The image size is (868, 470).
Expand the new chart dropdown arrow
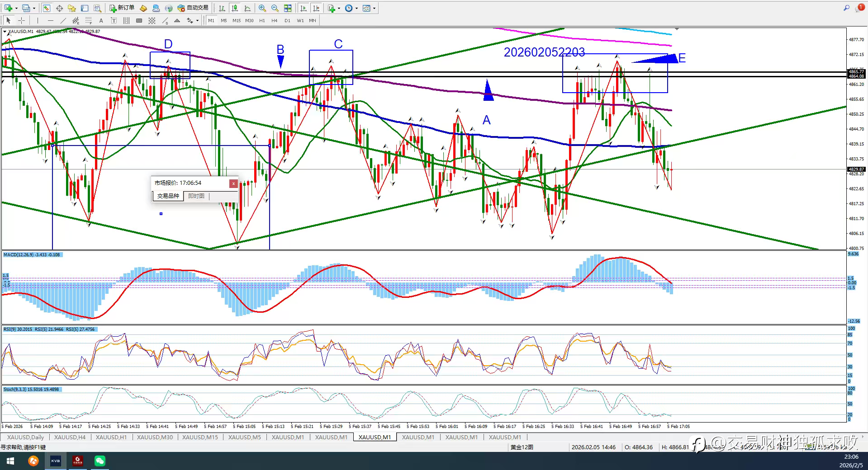point(16,8)
